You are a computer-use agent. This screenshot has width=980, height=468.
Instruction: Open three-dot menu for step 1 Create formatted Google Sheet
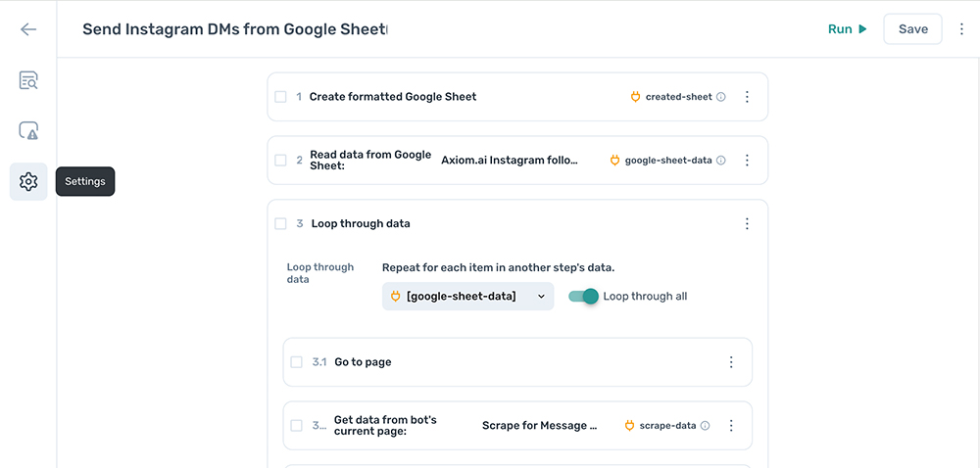747,97
